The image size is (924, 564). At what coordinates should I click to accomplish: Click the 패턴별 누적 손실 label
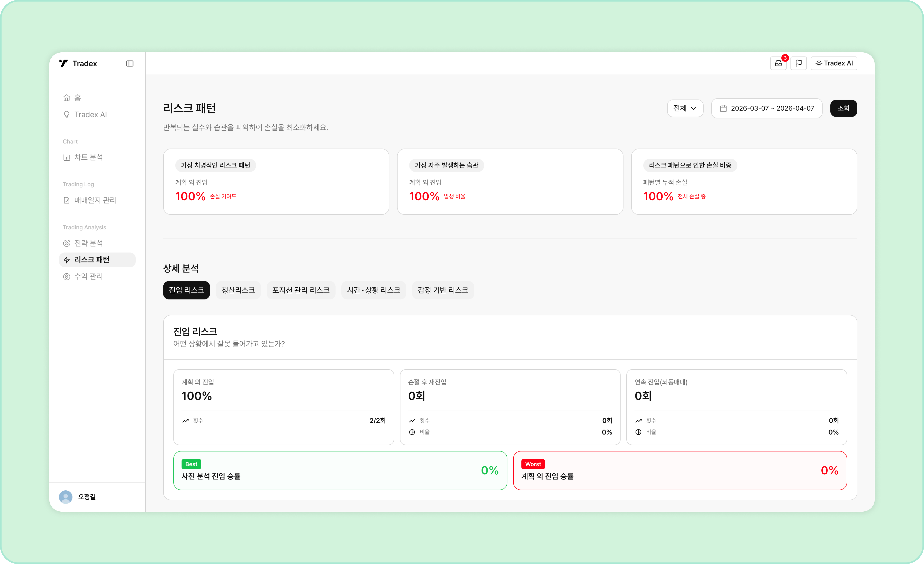tap(665, 182)
